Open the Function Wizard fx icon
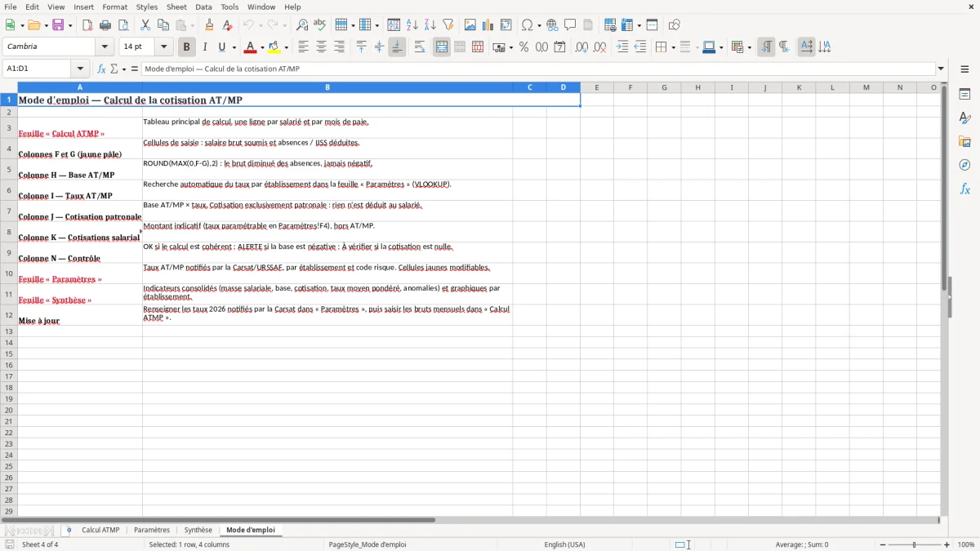The width and height of the screenshot is (980, 551). pyautogui.click(x=102, y=69)
